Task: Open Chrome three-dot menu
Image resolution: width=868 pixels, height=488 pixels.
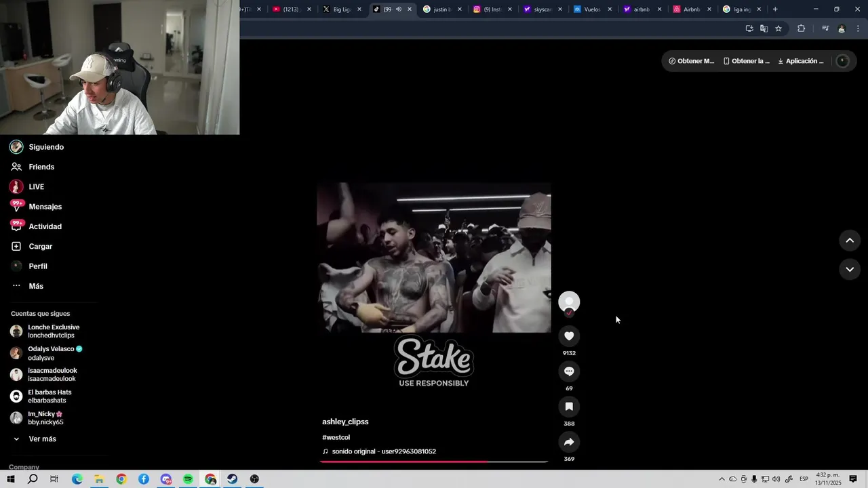Action: pyautogui.click(x=859, y=28)
